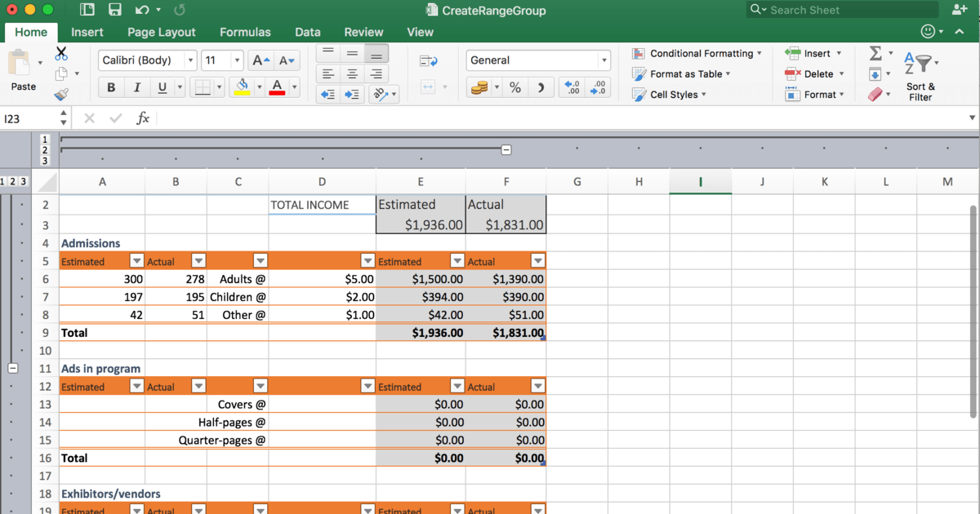Toggle bold formatting

111,86
